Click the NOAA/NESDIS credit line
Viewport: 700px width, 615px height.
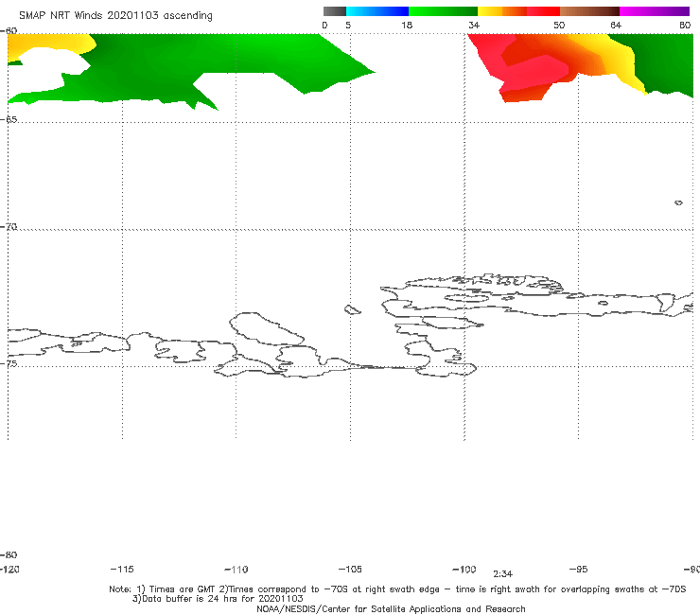391,608
